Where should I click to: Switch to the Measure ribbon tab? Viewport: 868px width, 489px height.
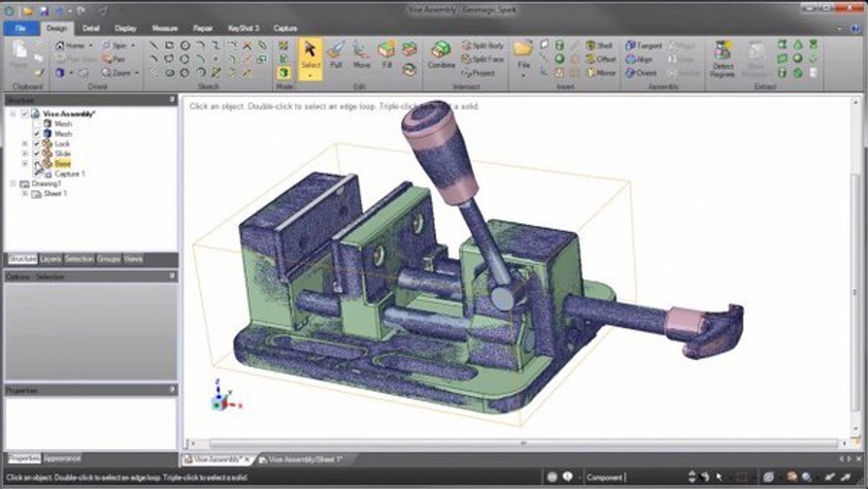coord(165,28)
